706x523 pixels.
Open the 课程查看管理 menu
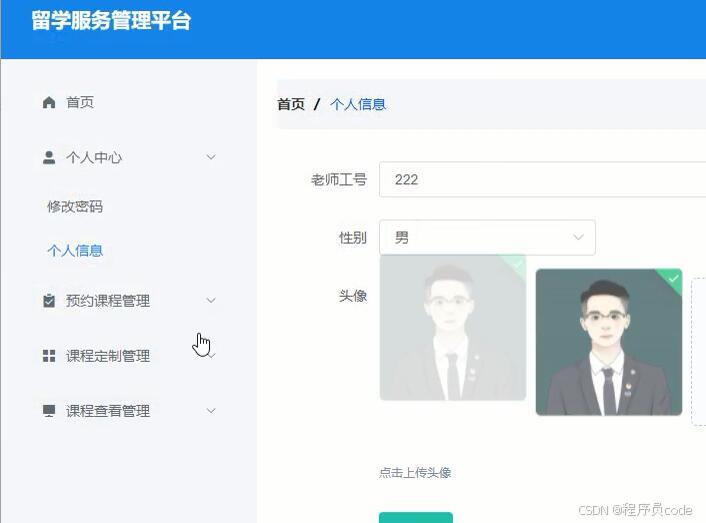pyautogui.click(x=129, y=411)
